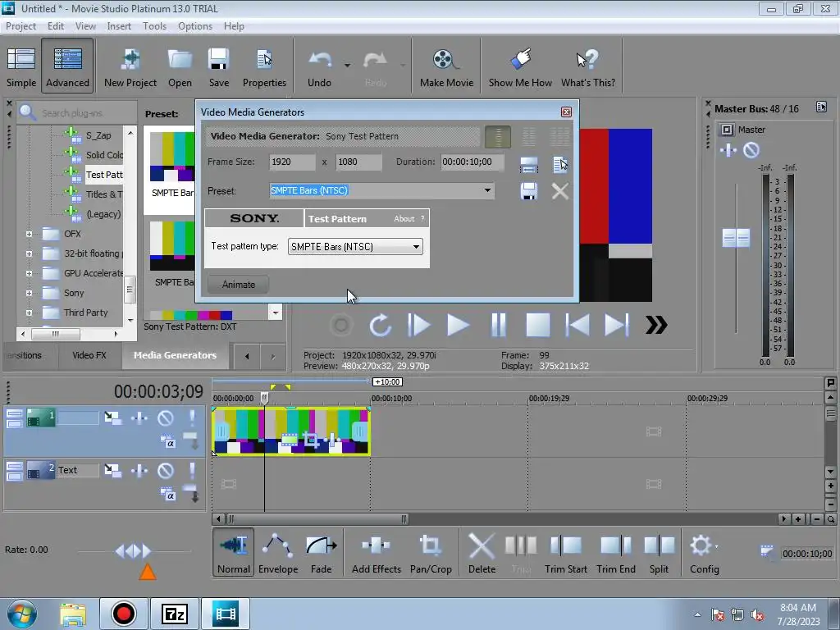The image size is (840, 630).
Task: Open the Undo history dropdown arrow
Action: [347, 66]
